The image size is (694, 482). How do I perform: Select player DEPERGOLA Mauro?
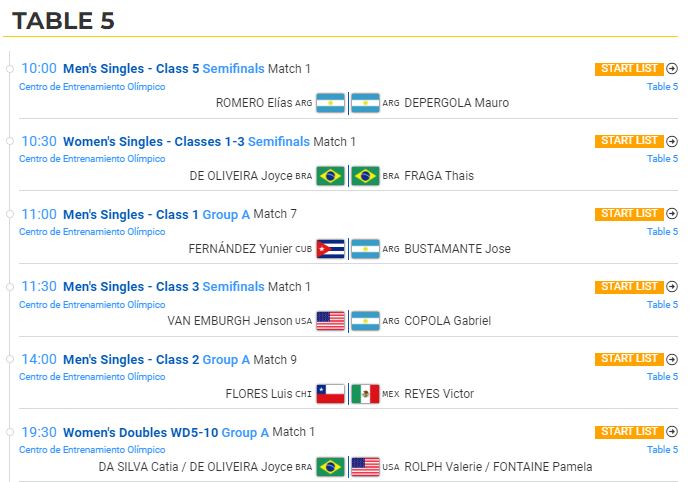[x=456, y=103]
